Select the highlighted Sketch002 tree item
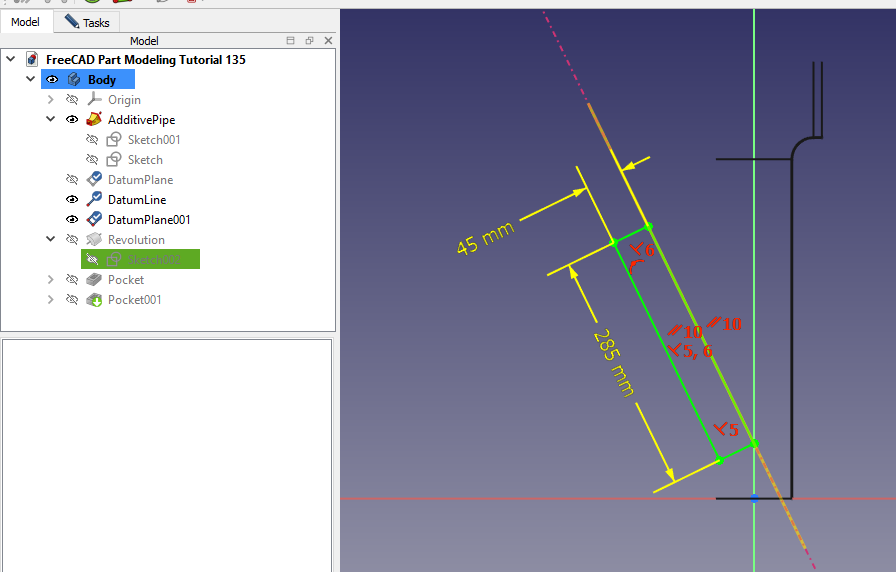This screenshot has width=896, height=572. (x=153, y=260)
